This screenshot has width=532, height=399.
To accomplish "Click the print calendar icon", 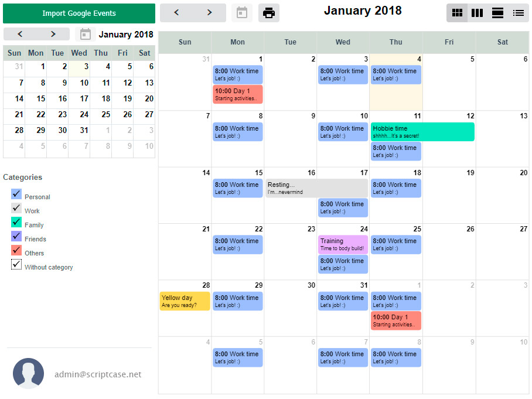I will (x=269, y=13).
